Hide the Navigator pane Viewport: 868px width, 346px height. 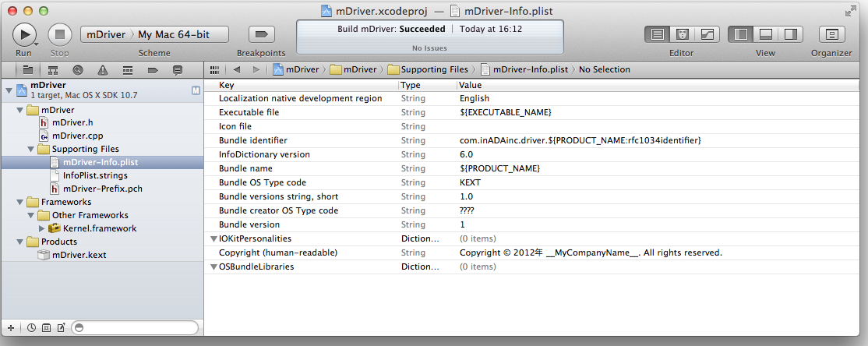[740, 34]
